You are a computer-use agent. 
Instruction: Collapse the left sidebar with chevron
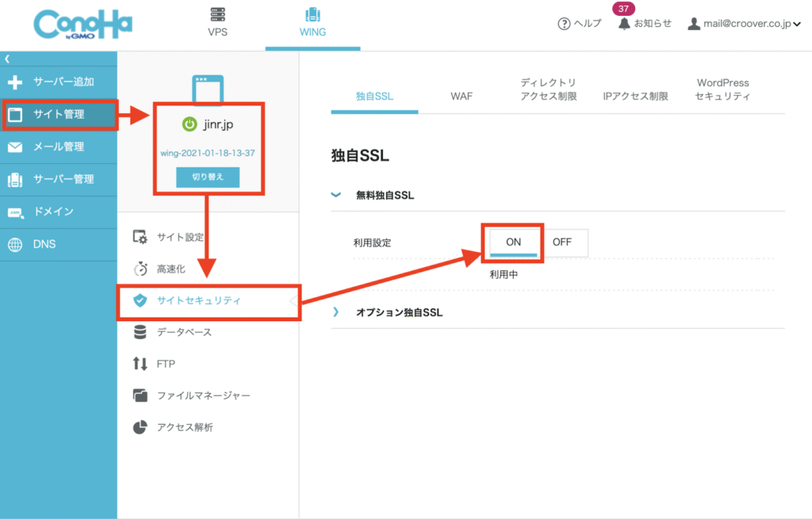[x=7, y=59]
